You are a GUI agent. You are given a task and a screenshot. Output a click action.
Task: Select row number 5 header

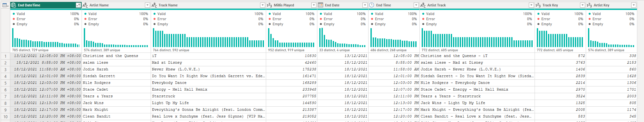click(x=5, y=83)
